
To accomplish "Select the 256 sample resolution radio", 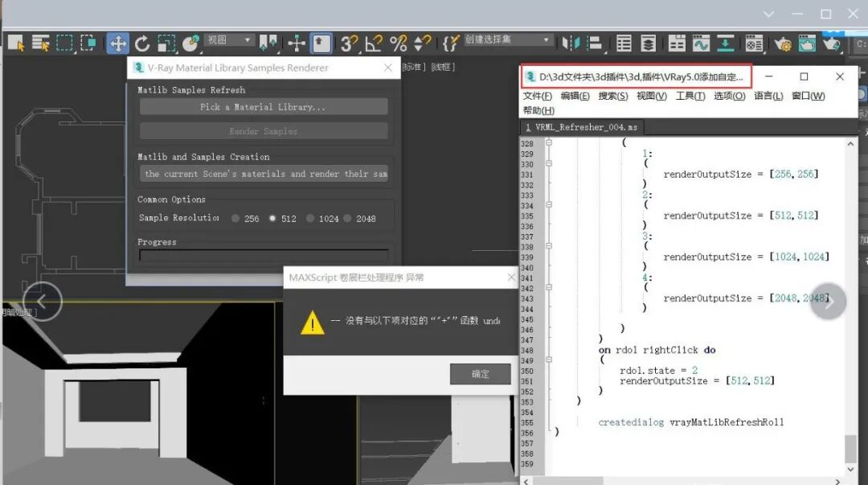I will [235, 219].
